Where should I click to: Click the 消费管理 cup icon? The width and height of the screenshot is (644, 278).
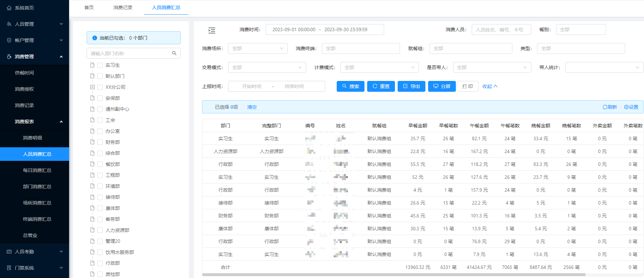click(x=9, y=57)
